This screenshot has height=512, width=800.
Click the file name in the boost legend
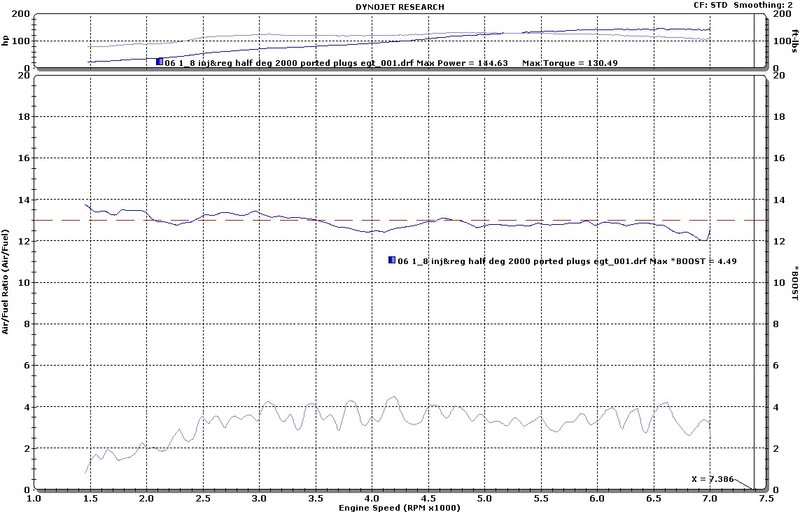pyautogui.click(x=522, y=261)
